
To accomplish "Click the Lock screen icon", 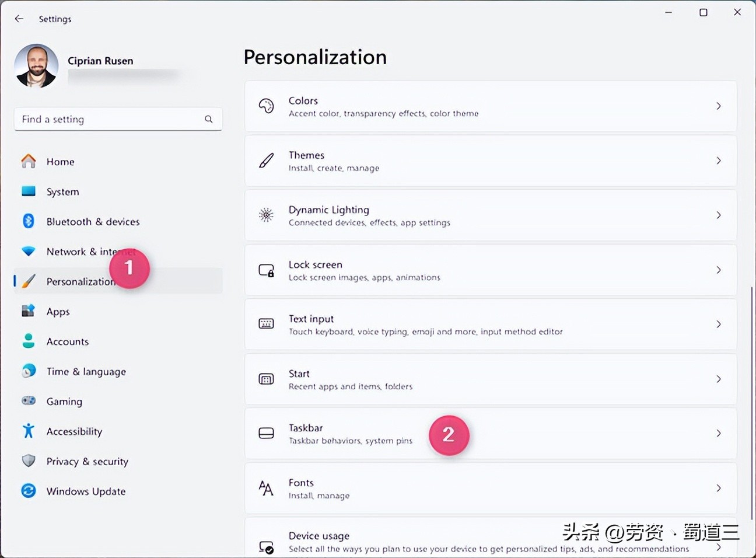I will pyautogui.click(x=267, y=270).
